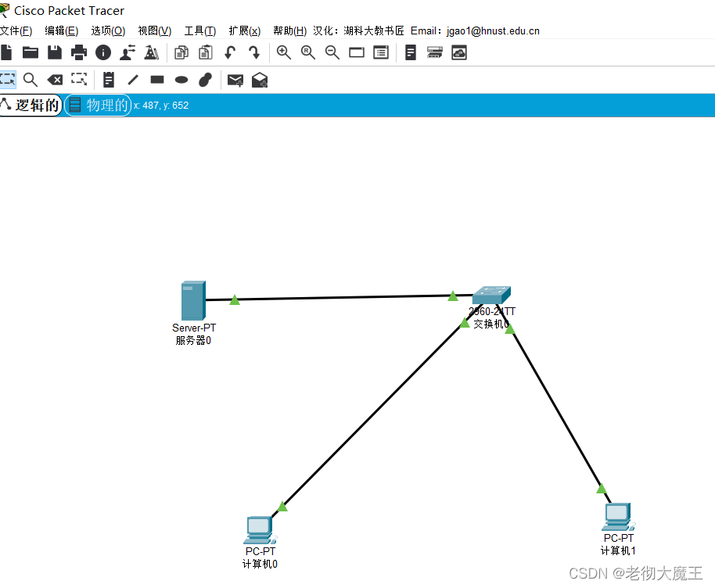Choose the Inspect magnifier tool

point(31,80)
